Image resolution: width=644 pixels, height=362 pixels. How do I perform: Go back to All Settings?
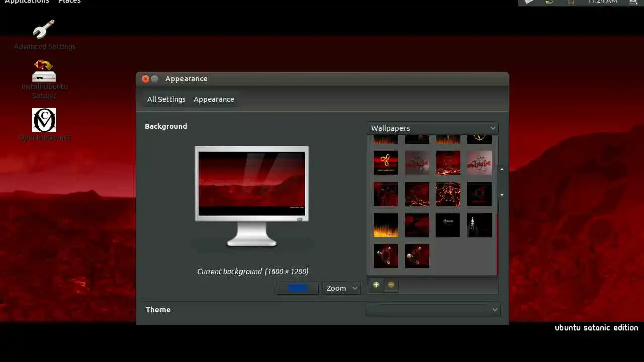point(166,99)
